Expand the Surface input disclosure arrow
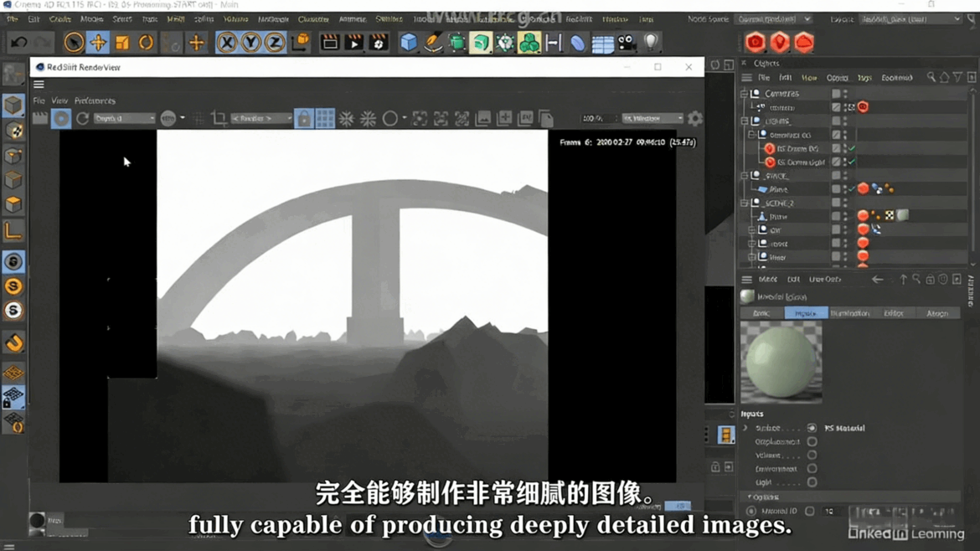 (745, 428)
